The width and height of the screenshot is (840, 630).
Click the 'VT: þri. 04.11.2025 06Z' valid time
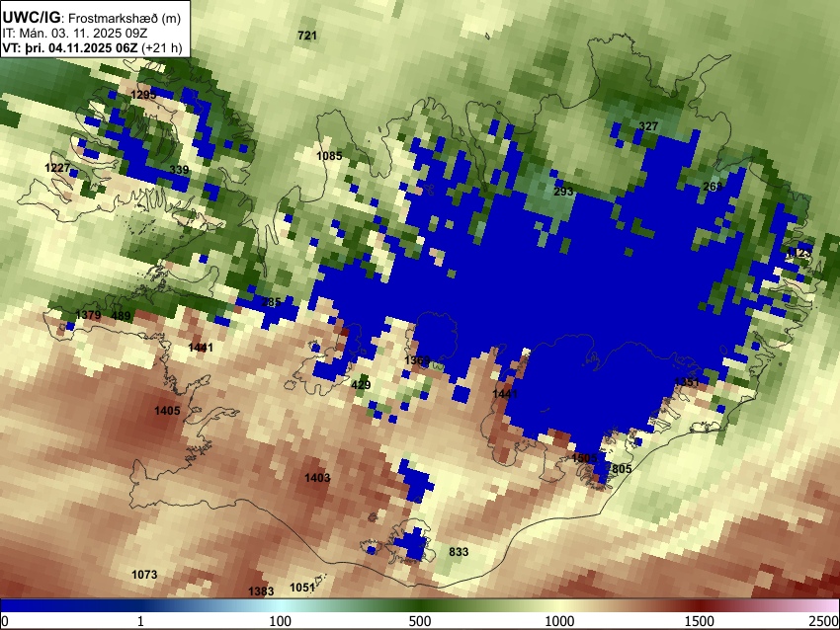(69, 47)
